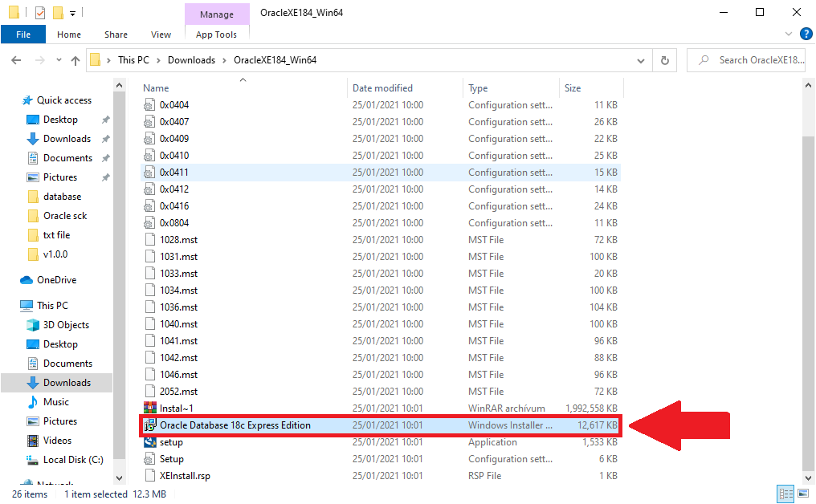Select the 2052.mst file
The width and height of the screenshot is (816, 504).
pos(178,392)
